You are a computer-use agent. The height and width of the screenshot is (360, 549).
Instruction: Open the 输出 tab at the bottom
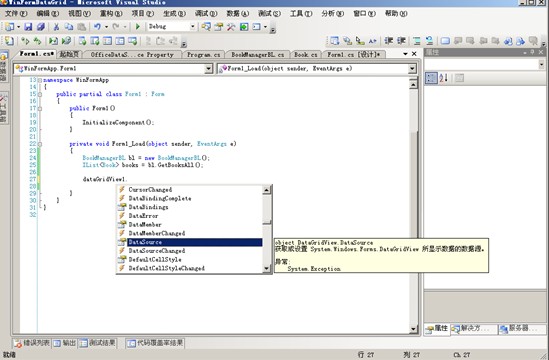click(64, 343)
